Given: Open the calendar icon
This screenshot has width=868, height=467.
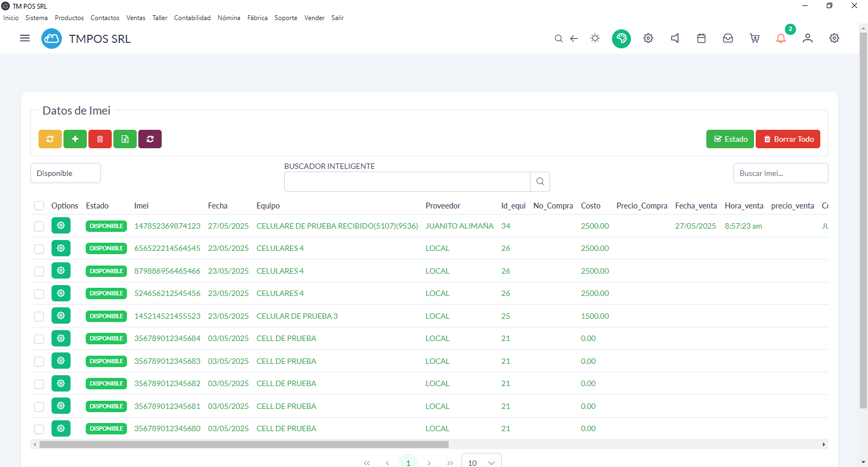Looking at the screenshot, I should (x=701, y=39).
